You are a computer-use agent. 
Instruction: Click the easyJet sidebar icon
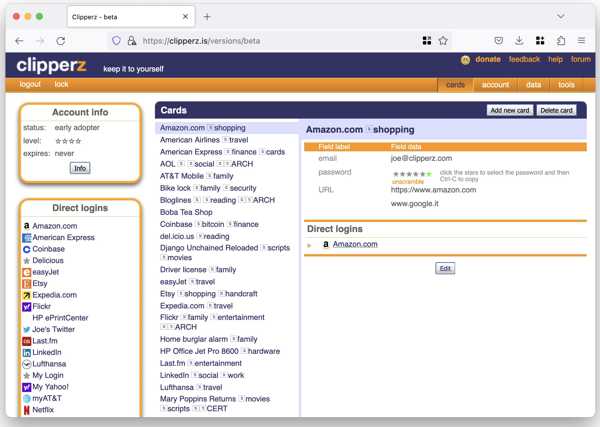(26, 272)
